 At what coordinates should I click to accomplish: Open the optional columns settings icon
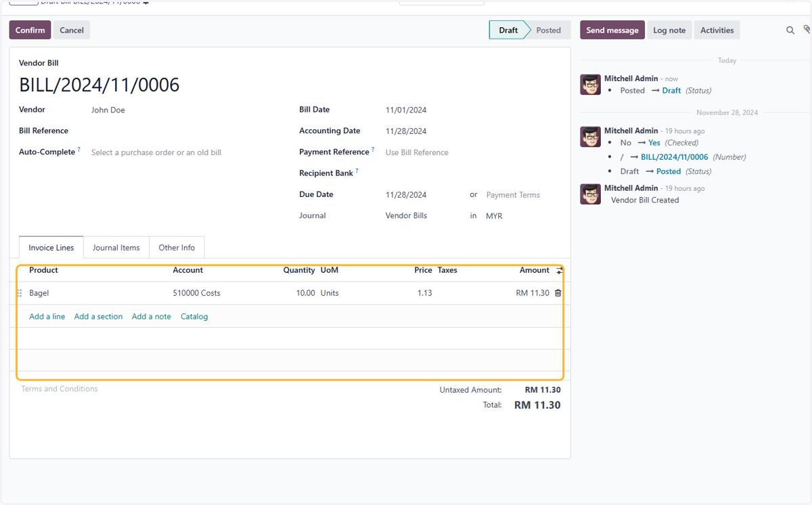coord(560,271)
